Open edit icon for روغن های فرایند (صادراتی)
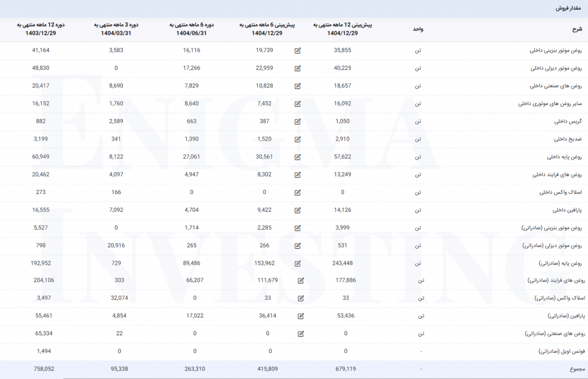 point(301,281)
